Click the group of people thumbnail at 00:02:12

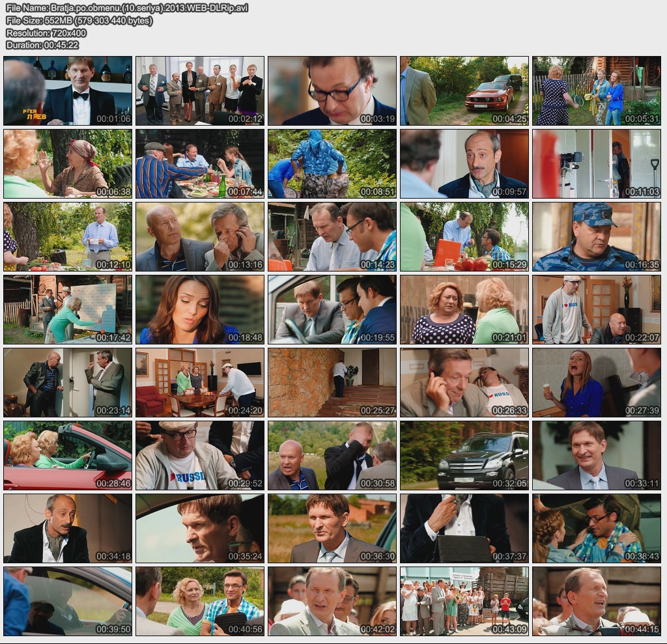[x=200, y=91]
